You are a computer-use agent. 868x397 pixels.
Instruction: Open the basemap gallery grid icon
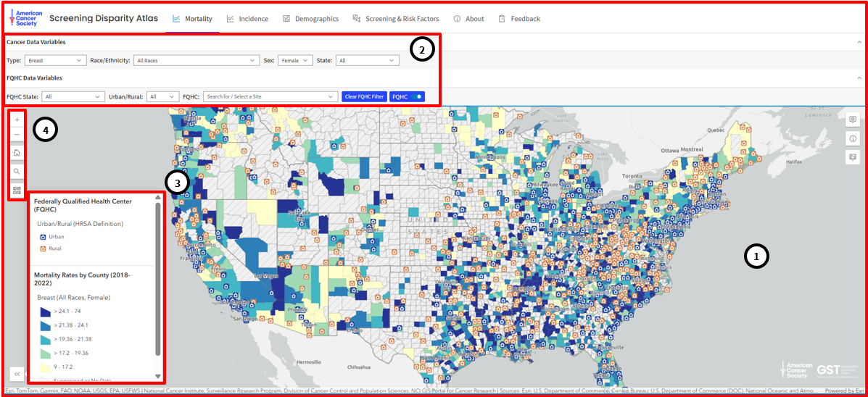pos(17,191)
